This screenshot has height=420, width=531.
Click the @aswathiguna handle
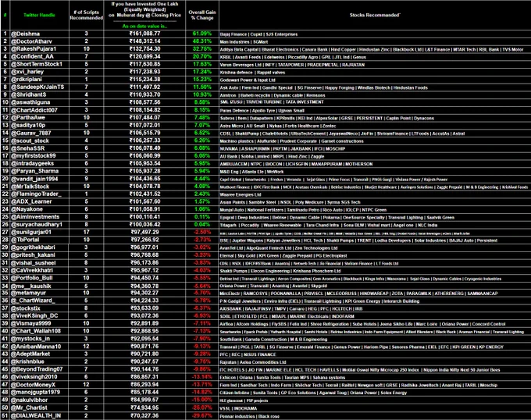tap(39, 102)
